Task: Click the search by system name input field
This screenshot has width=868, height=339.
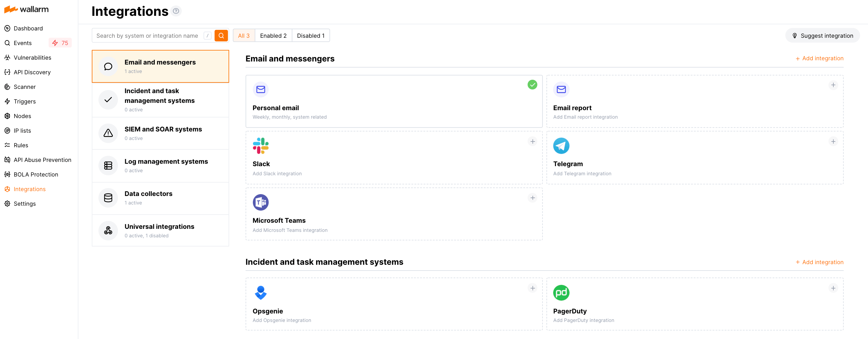Action: pyautogui.click(x=148, y=35)
